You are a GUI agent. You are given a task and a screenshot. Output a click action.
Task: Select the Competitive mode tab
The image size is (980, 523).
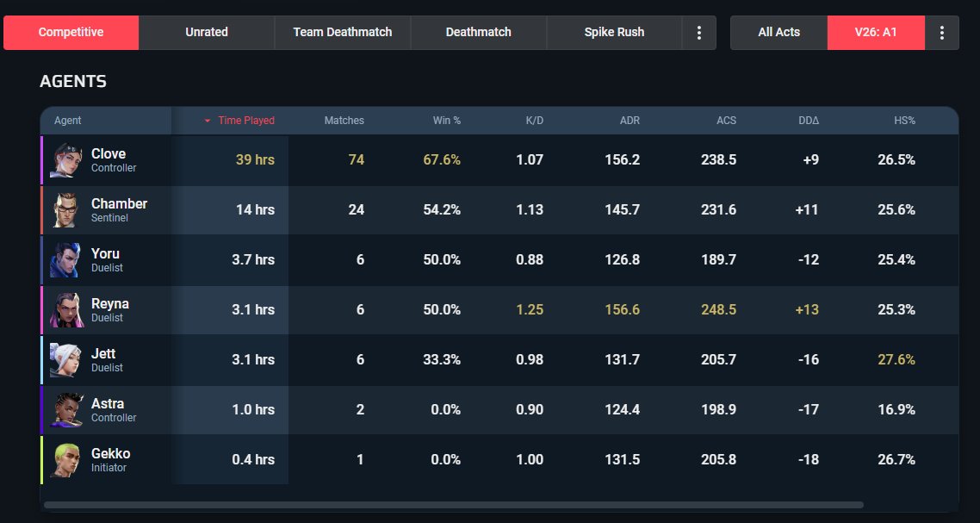click(x=71, y=33)
